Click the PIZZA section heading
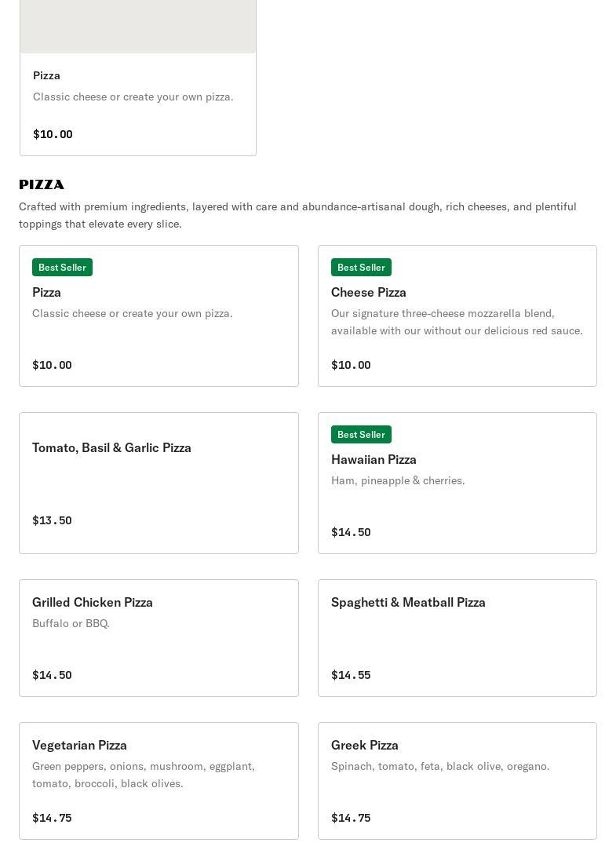This screenshot has width=616, height=850. pos(42,184)
